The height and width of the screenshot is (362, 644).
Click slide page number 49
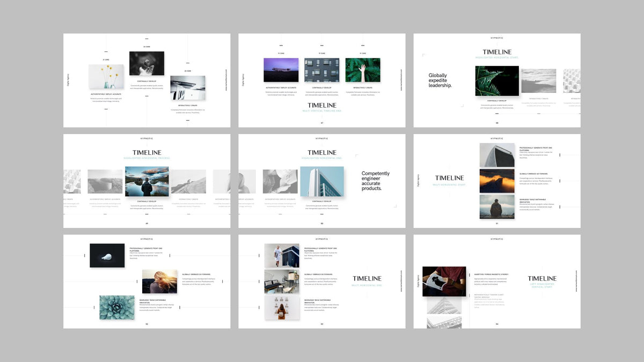coord(147,223)
